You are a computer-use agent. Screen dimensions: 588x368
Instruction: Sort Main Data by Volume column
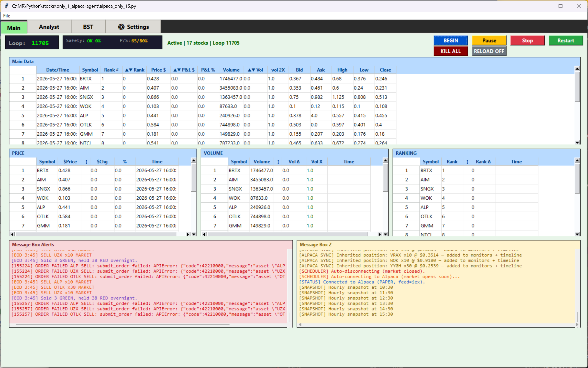click(x=231, y=70)
